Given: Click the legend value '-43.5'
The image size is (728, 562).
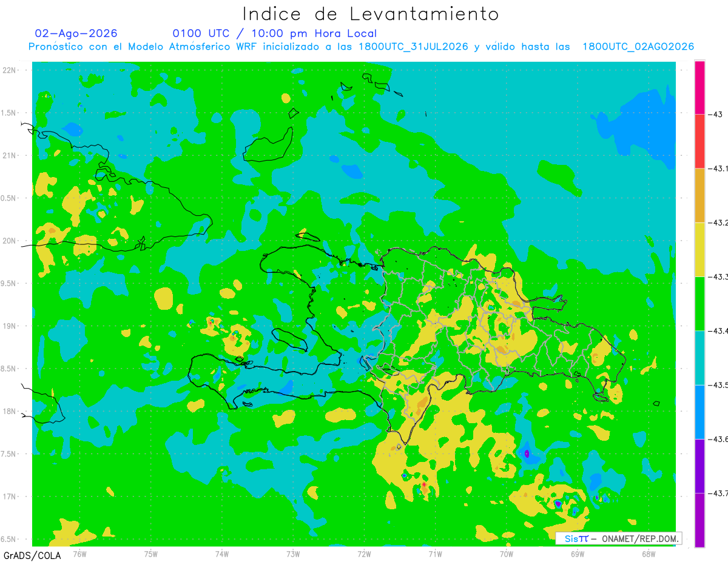Looking at the screenshot, I should coord(718,385).
